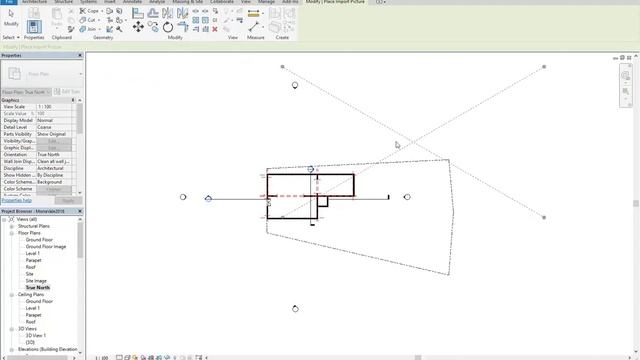Image resolution: width=640 pixels, height=360 pixels.
Task: Select the True North floor plan view
Action: [x=38, y=288]
